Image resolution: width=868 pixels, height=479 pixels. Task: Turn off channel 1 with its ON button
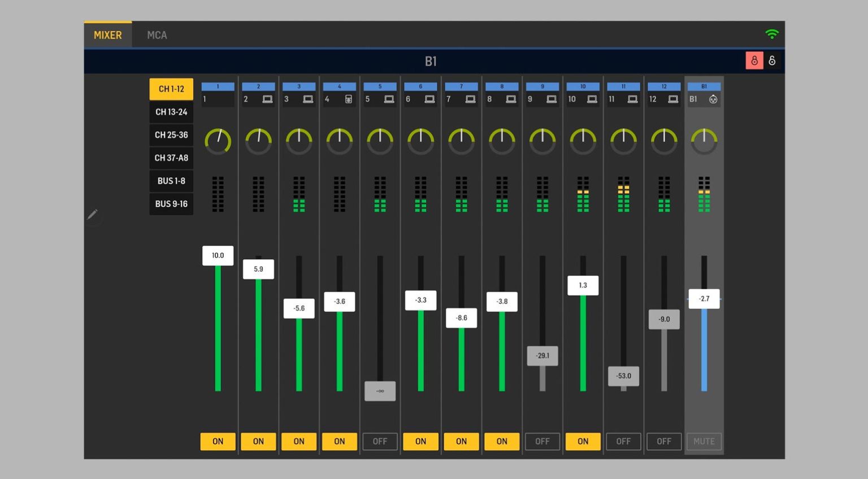pyautogui.click(x=218, y=441)
